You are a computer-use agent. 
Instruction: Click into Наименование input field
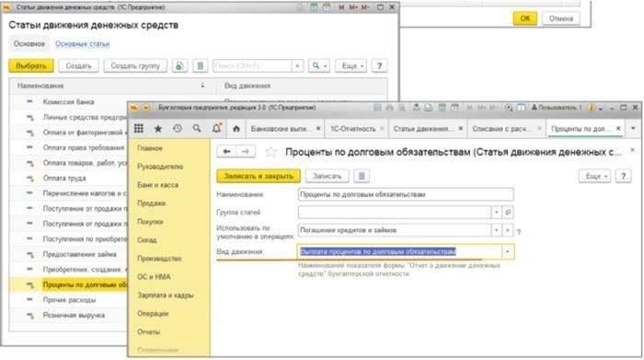[x=406, y=194]
